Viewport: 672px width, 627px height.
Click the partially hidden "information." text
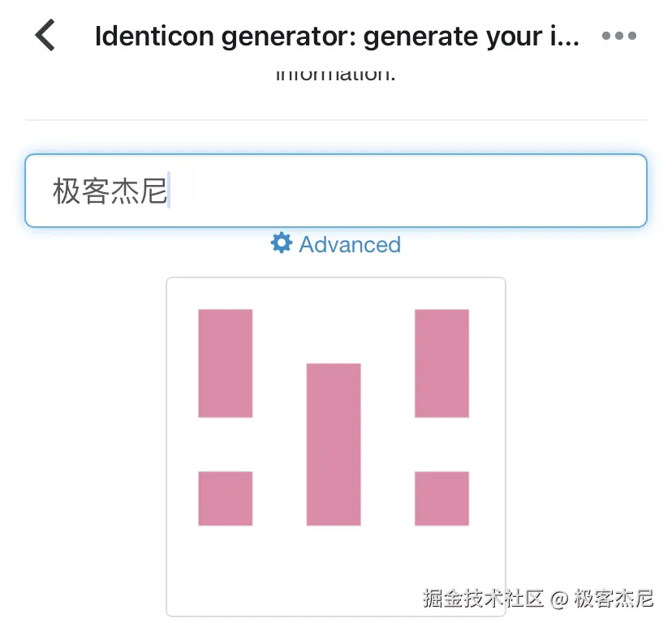tap(335, 75)
